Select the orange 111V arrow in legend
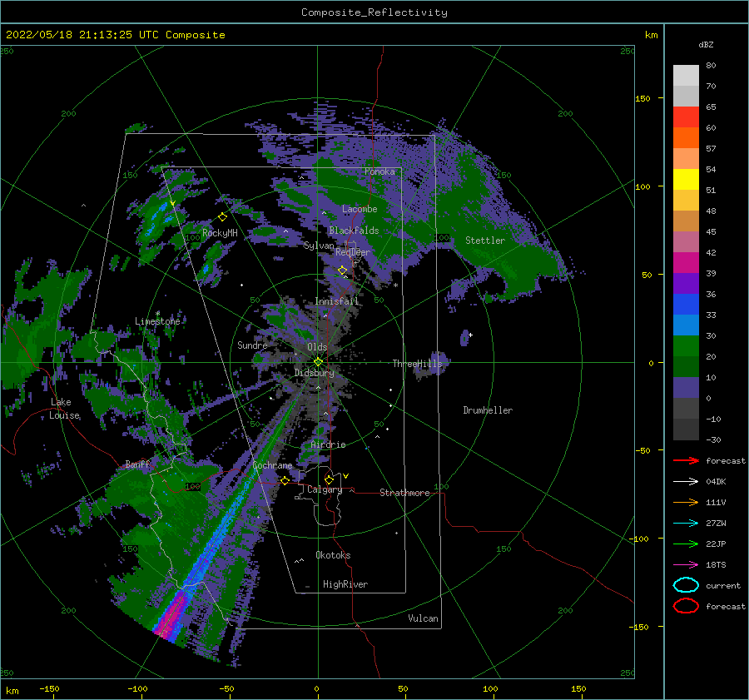 point(686,502)
